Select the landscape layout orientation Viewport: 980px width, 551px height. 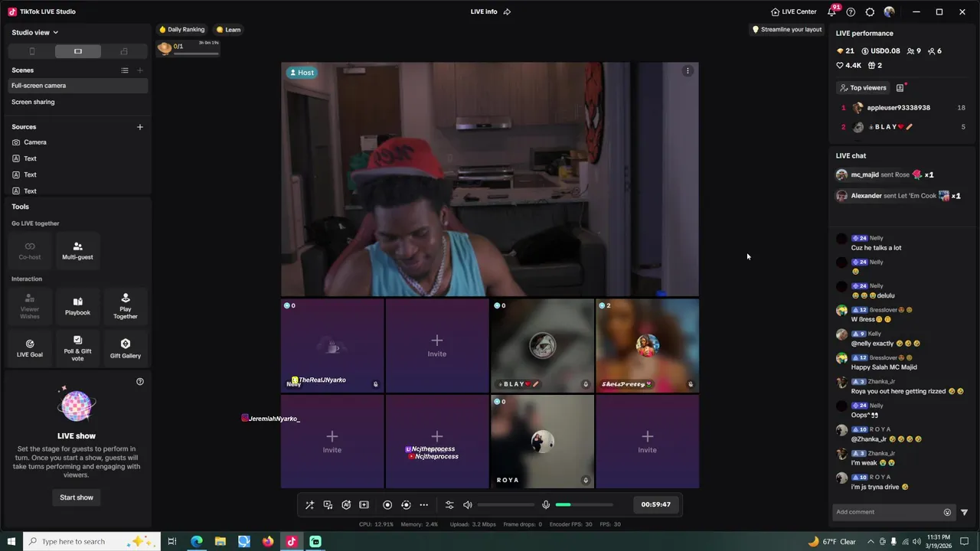[78, 51]
